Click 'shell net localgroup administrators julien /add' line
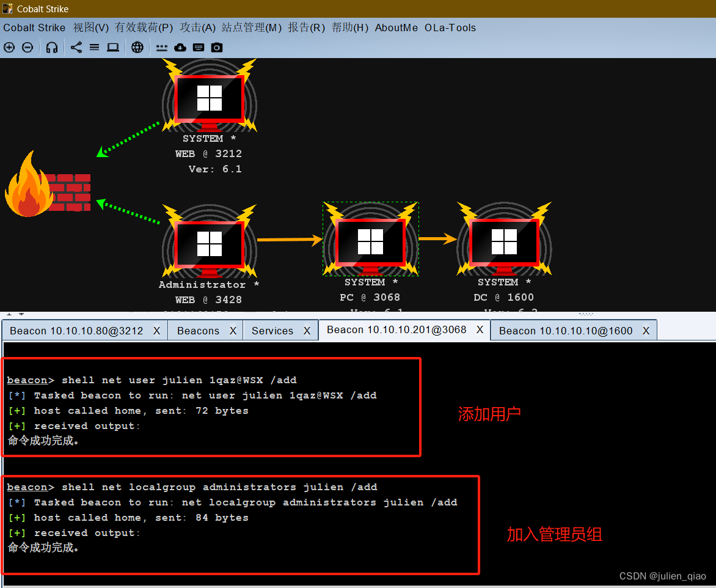 coord(192,487)
